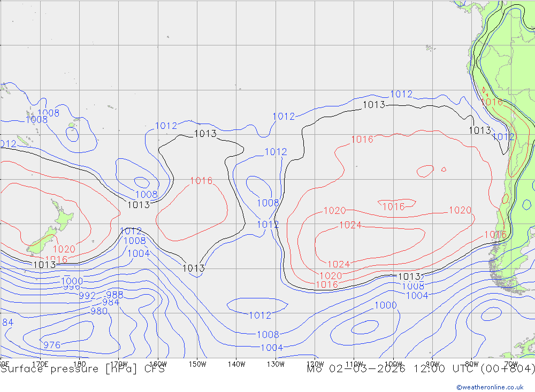This screenshot has height=392, width=535.
Task: Click the 180 longitude axis label
Action: (79, 364)
